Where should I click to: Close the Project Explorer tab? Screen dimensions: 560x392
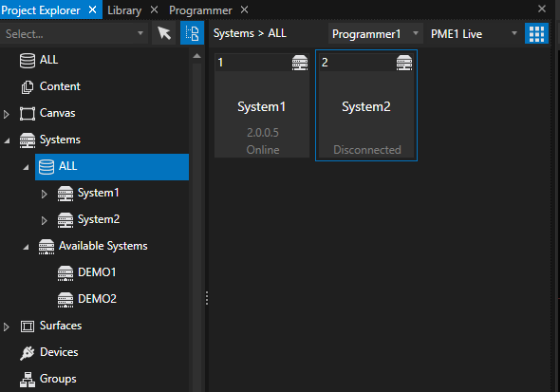click(x=92, y=9)
